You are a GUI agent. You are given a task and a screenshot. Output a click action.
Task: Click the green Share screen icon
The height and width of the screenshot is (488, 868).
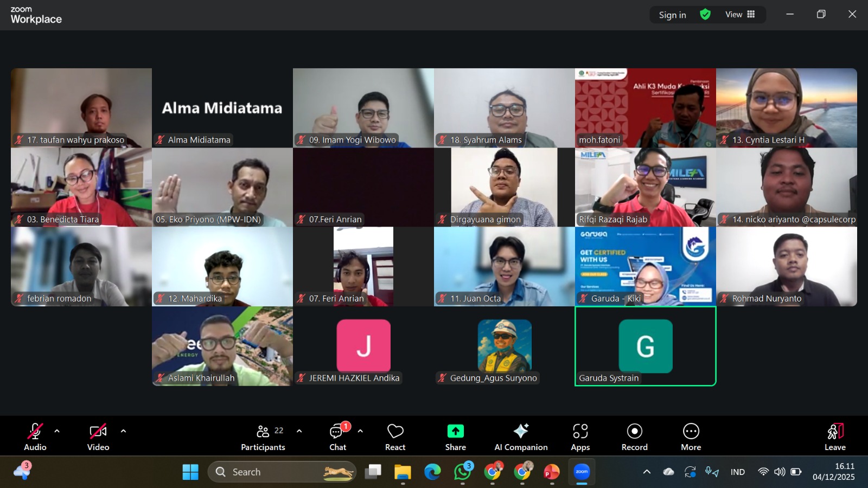click(x=455, y=431)
